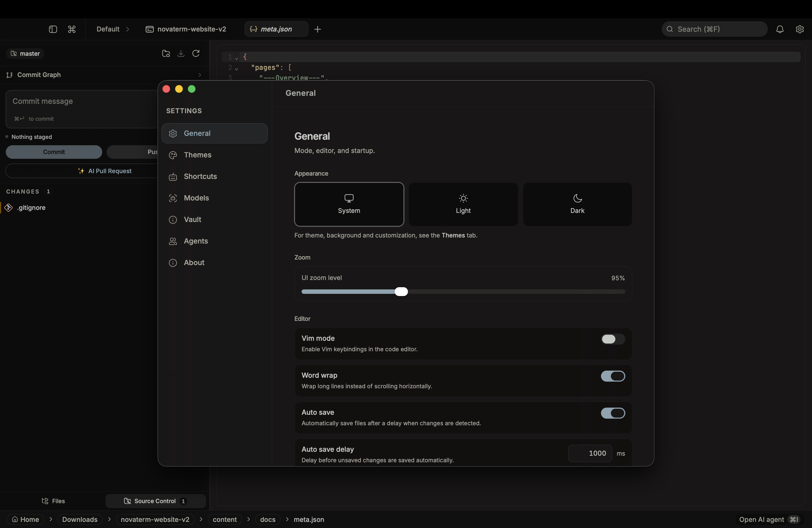Refresh source control status
This screenshot has width=812, height=528.
196,54
